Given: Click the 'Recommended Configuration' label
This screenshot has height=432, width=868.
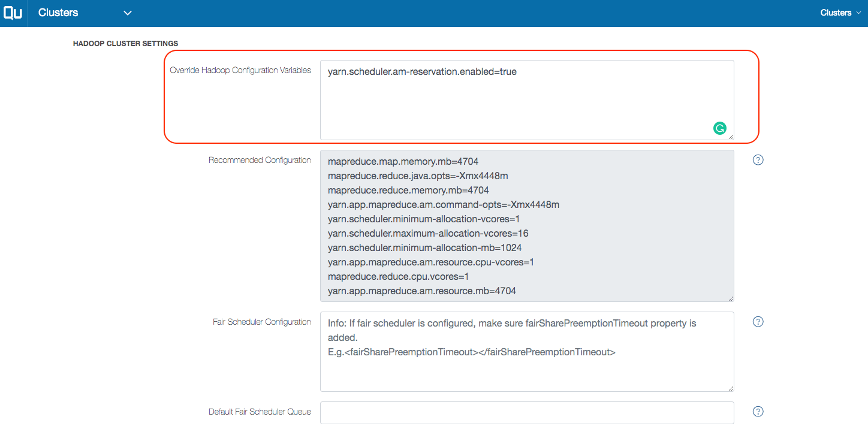Looking at the screenshot, I should point(260,160).
